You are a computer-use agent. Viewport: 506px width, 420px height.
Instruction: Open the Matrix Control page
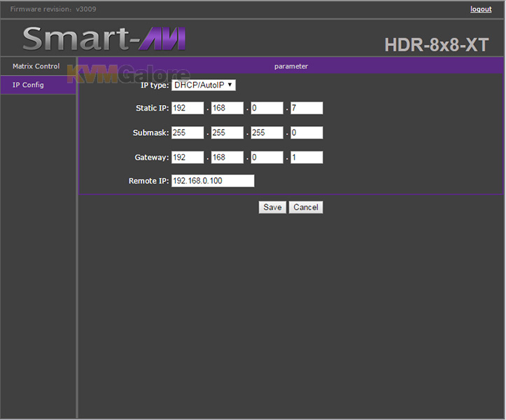38,66
